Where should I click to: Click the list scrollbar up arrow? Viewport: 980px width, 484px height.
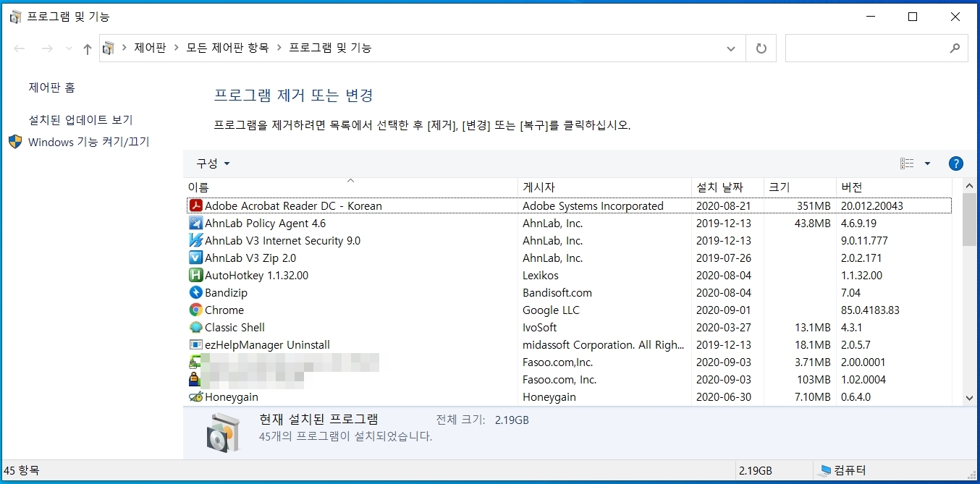coord(970,186)
